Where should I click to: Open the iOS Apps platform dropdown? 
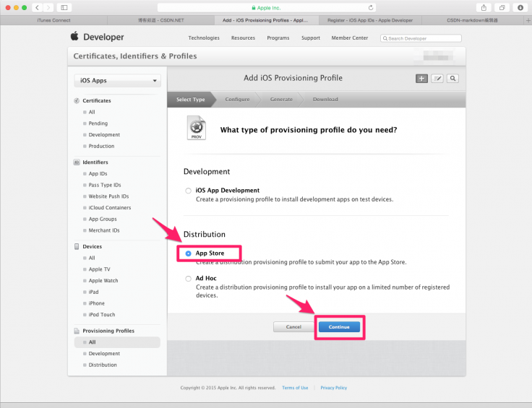pos(117,81)
